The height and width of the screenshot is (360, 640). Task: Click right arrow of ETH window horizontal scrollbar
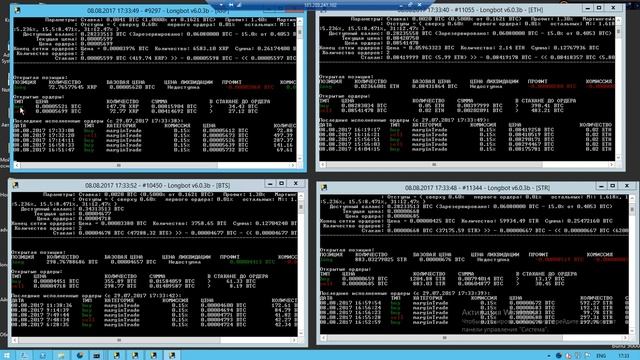pyautogui.click(x=611, y=164)
